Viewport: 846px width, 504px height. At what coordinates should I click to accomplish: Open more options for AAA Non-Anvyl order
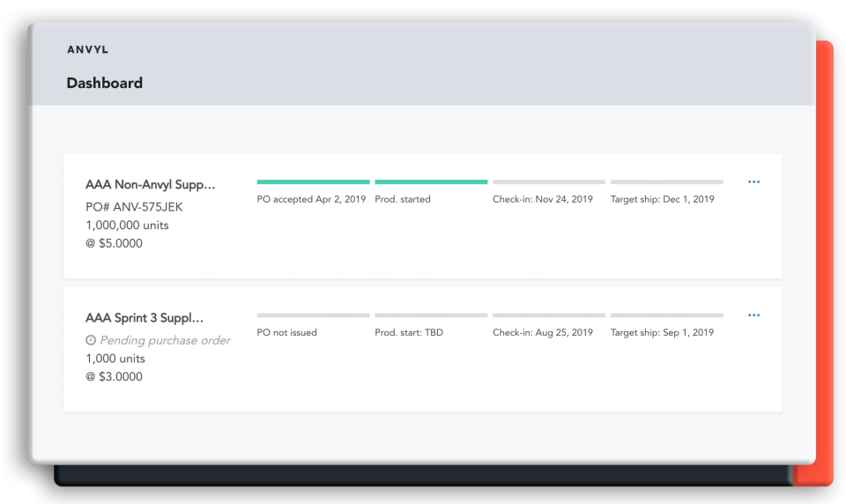753,182
